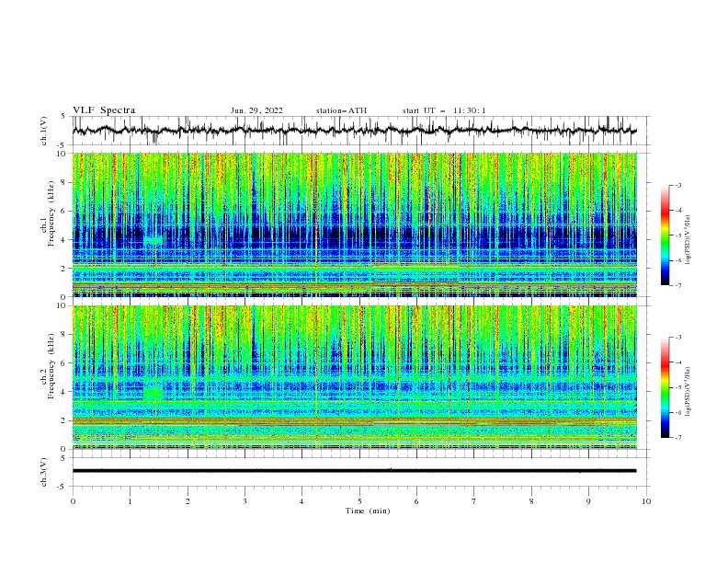Click the date 'Jun. 29, 2022'
728x563 pixels.
tap(256, 110)
